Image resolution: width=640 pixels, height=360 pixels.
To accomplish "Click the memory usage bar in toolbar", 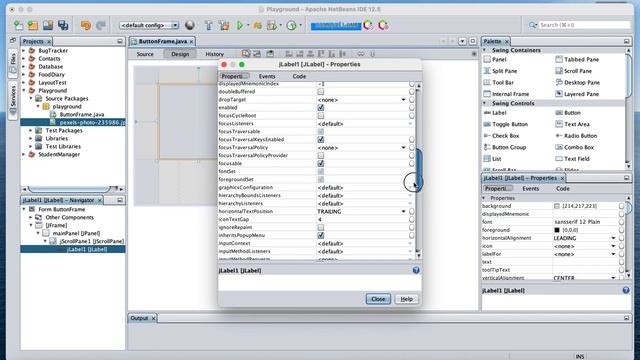I will [336, 25].
